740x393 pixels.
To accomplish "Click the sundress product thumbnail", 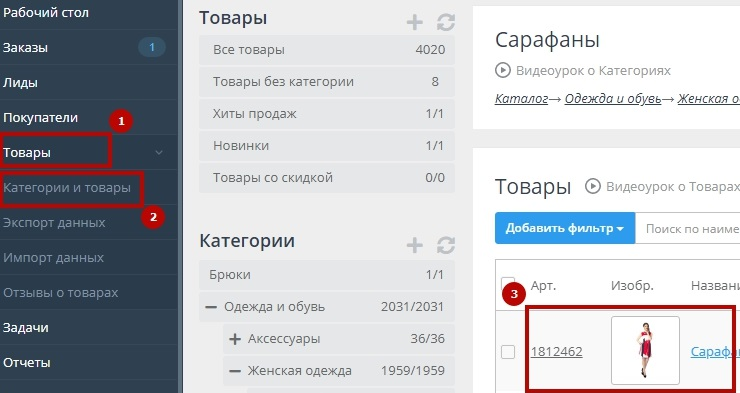I will (645, 350).
